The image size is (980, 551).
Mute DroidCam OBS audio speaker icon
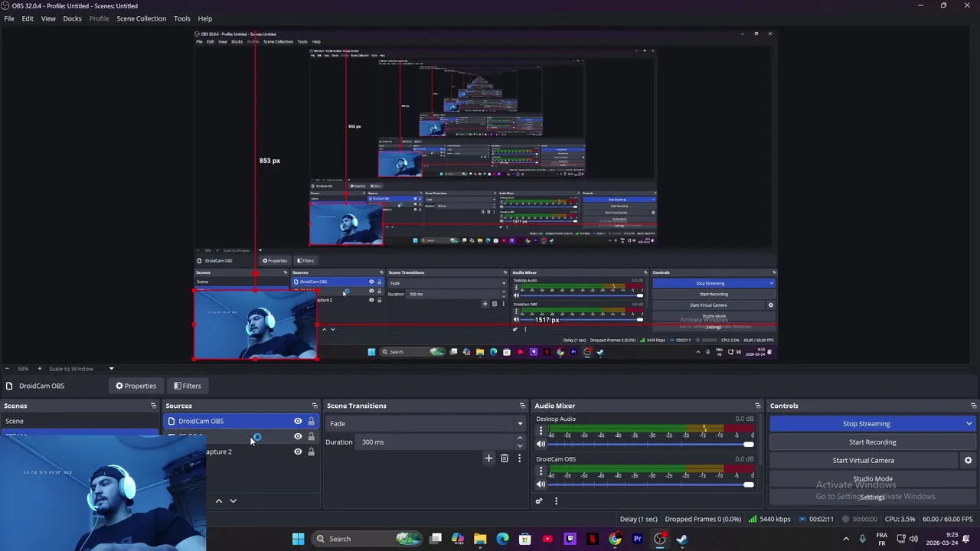click(541, 484)
